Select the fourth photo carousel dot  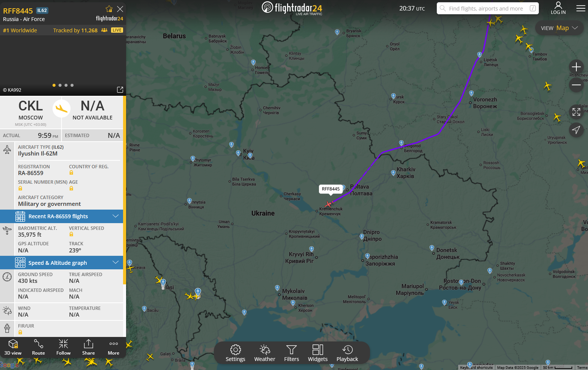click(x=72, y=85)
